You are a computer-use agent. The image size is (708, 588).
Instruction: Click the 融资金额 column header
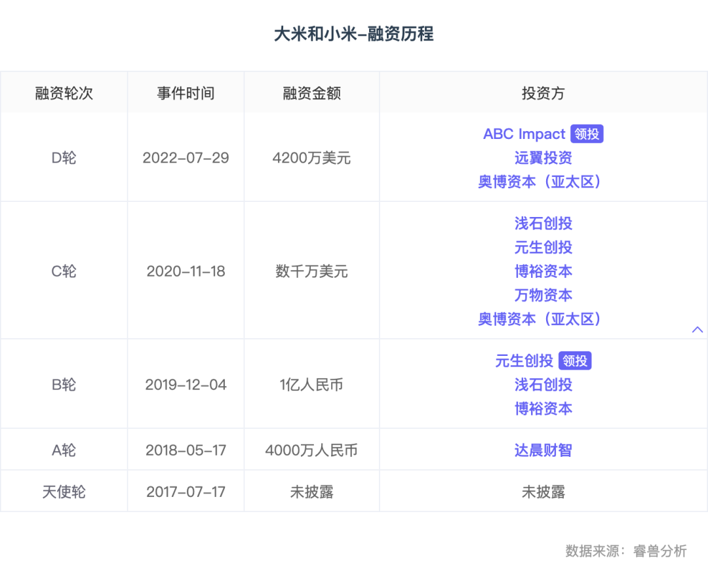(311, 93)
